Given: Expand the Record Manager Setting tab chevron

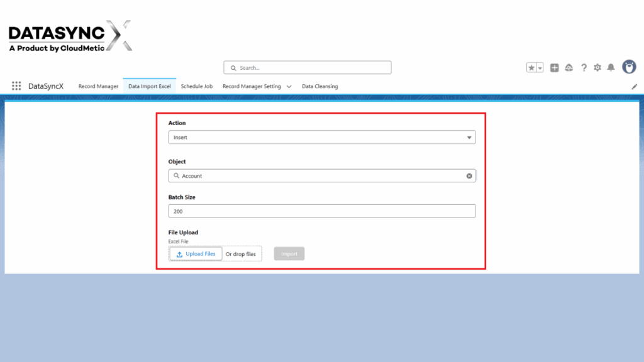Looking at the screenshot, I should [289, 86].
